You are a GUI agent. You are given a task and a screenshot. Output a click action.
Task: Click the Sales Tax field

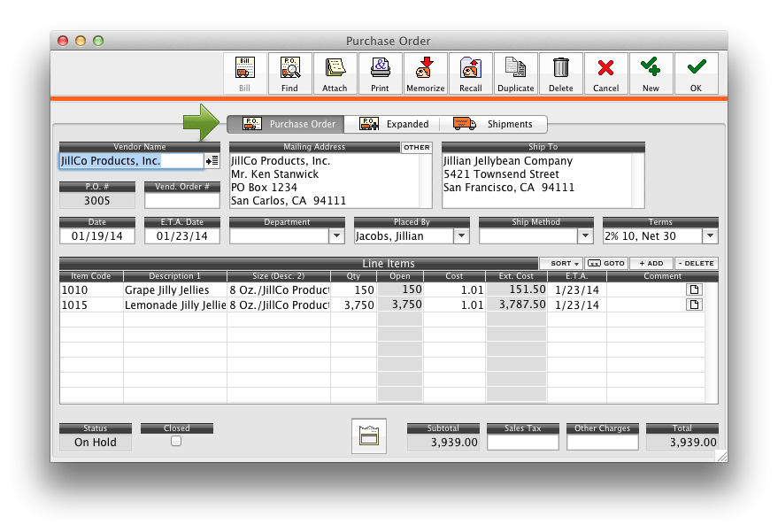click(523, 443)
